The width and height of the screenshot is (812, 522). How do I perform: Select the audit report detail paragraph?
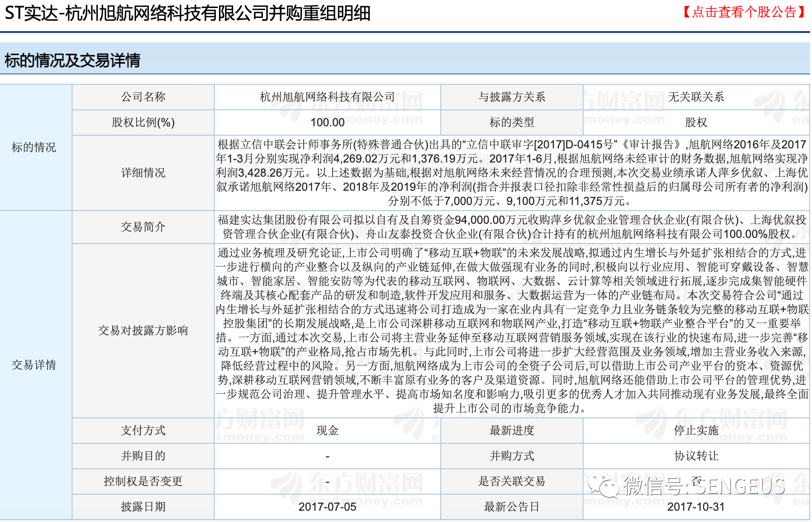(512, 173)
